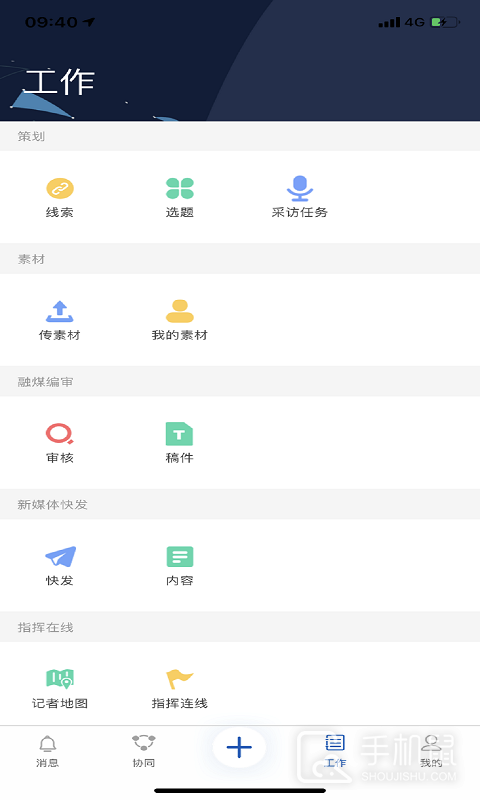Image resolution: width=480 pixels, height=800 pixels.
Task: Switch to the 协同 tab
Action: click(143, 752)
